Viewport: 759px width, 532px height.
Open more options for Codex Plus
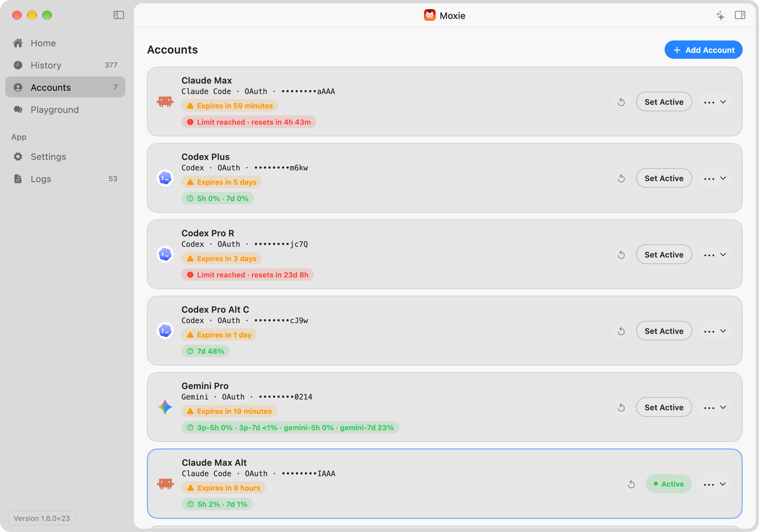(709, 179)
